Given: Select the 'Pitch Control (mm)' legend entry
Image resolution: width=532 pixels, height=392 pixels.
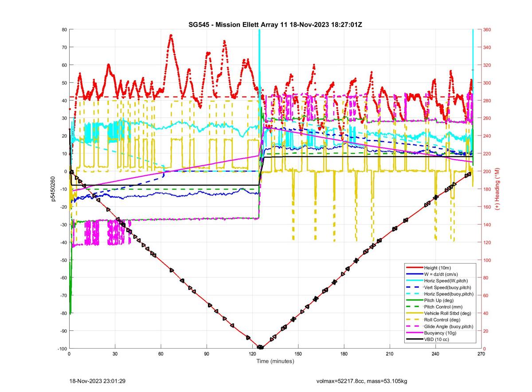Looking at the screenshot, I should tap(442, 307).
